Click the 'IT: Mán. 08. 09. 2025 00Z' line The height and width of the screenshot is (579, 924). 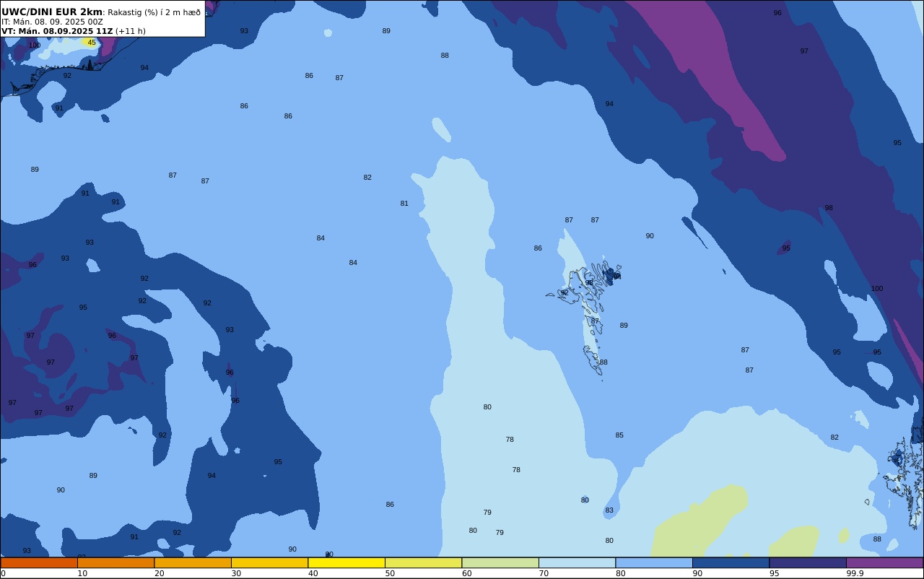[x=52, y=22]
